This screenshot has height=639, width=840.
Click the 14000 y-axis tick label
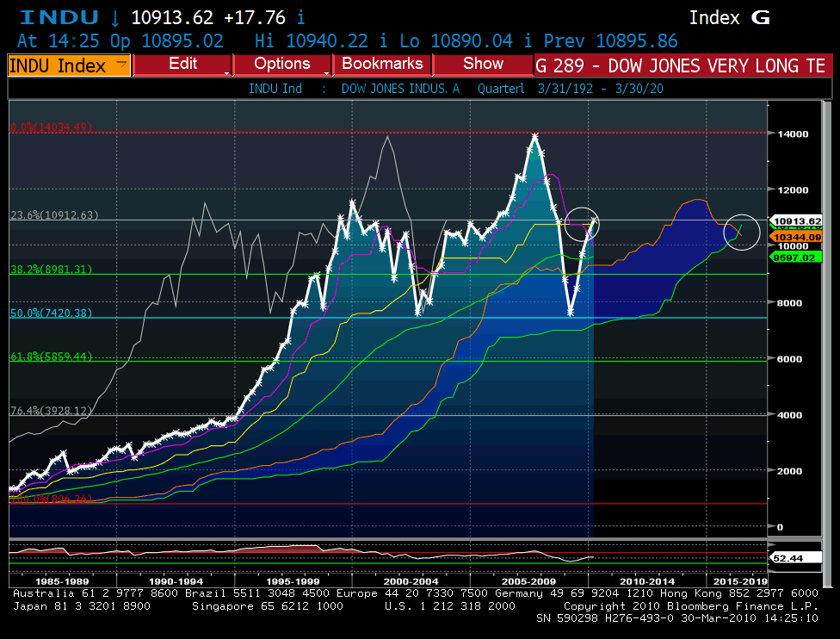point(793,134)
